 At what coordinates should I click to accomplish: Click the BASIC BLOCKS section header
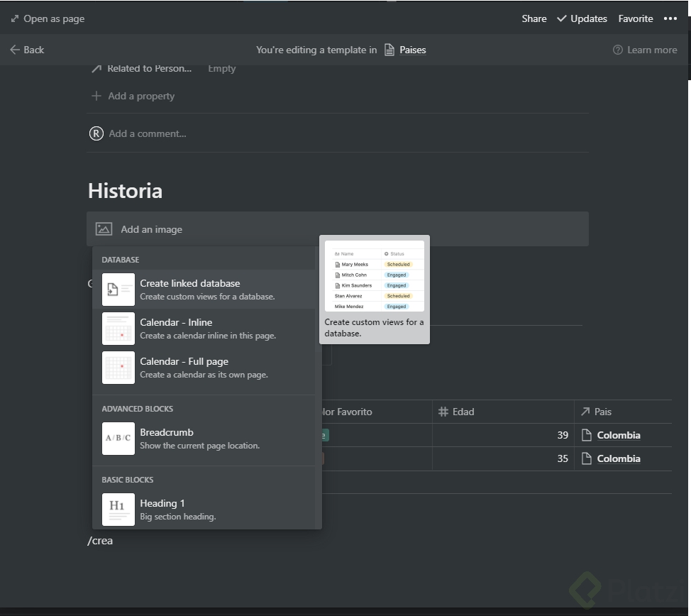point(128,480)
